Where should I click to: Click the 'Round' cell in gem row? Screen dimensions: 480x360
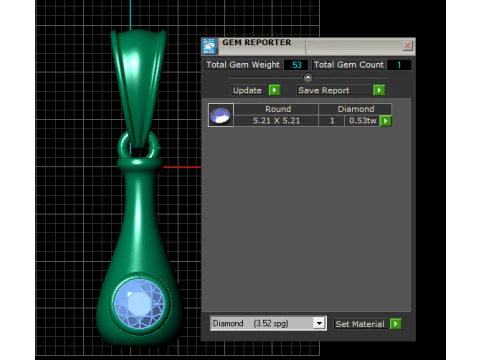pos(276,109)
